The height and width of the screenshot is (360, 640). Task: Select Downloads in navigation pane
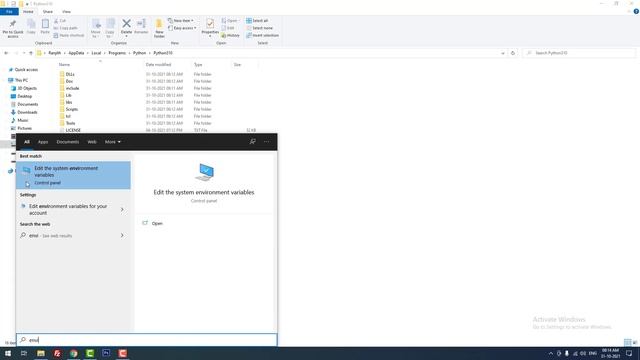click(x=27, y=112)
